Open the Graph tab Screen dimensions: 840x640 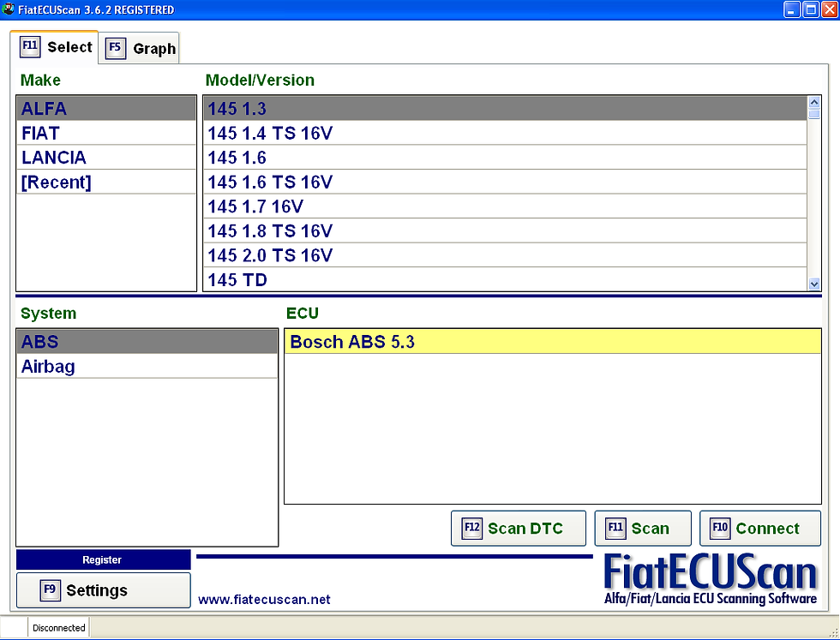pyautogui.click(x=139, y=48)
